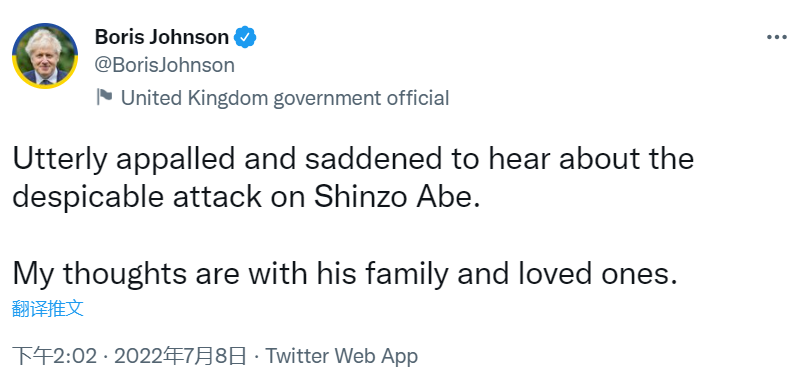Image resolution: width=807 pixels, height=389 pixels.
Task: Click the word family in the tweet
Action: tap(407, 275)
